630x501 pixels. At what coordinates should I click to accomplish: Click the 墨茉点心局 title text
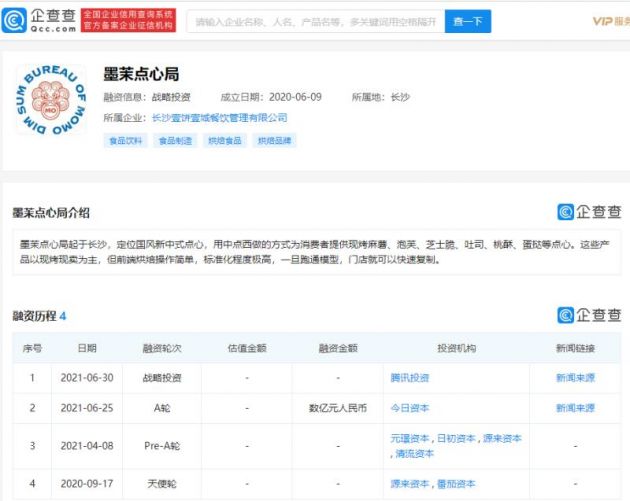pos(141,74)
